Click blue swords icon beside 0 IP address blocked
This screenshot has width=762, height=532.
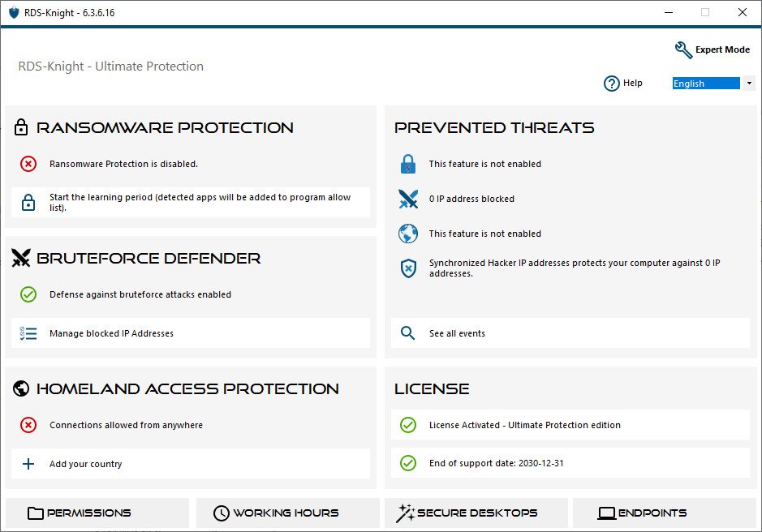tap(408, 198)
